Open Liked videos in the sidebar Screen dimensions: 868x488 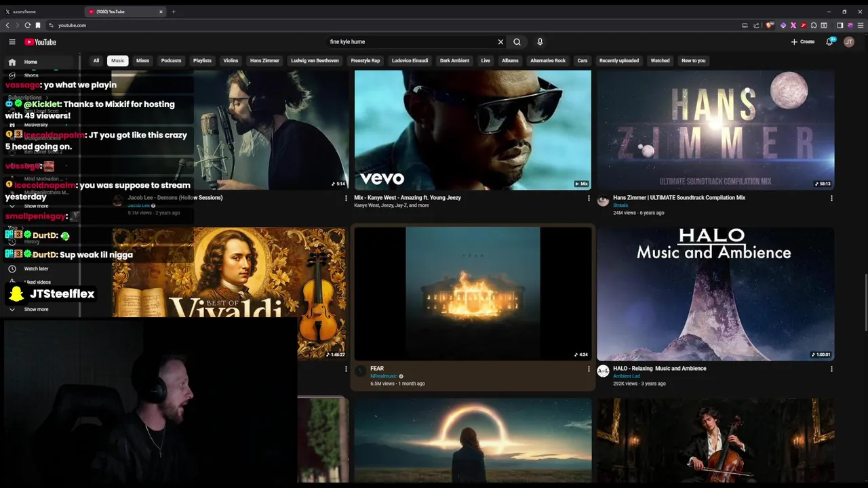pyautogui.click(x=37, y=282)
